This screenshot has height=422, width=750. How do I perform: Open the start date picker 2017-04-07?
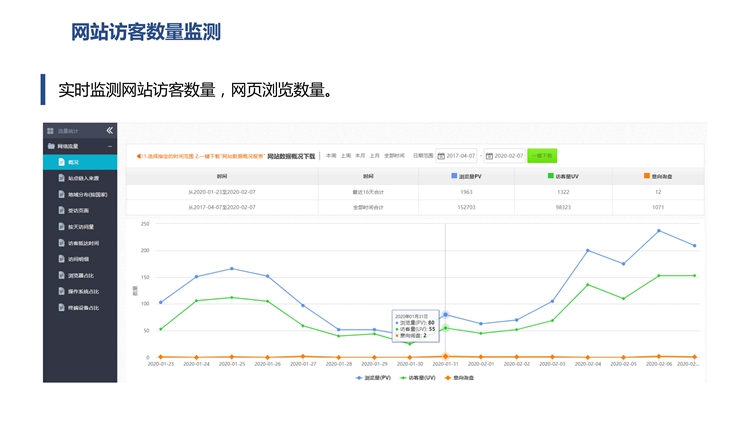[x=461, y=156]
